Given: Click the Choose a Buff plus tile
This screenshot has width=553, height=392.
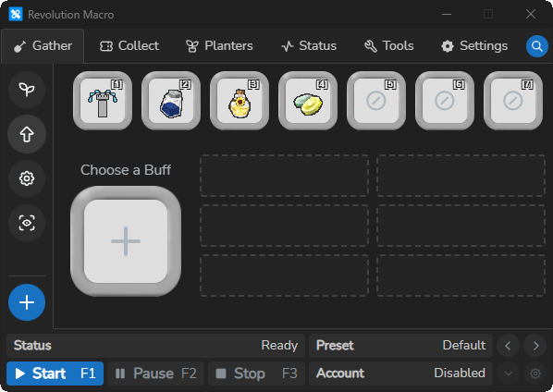Looking at the screenshot, I should [x=126, y=241].
